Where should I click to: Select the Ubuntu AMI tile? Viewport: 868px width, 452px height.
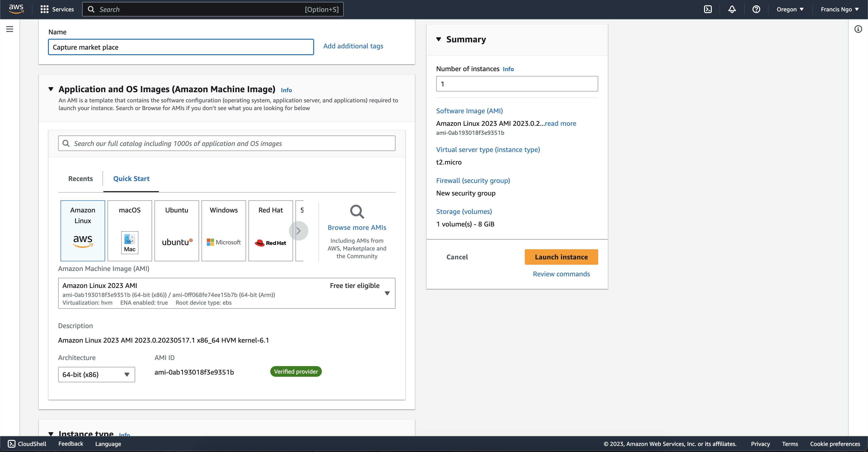[x=177, y=231]
